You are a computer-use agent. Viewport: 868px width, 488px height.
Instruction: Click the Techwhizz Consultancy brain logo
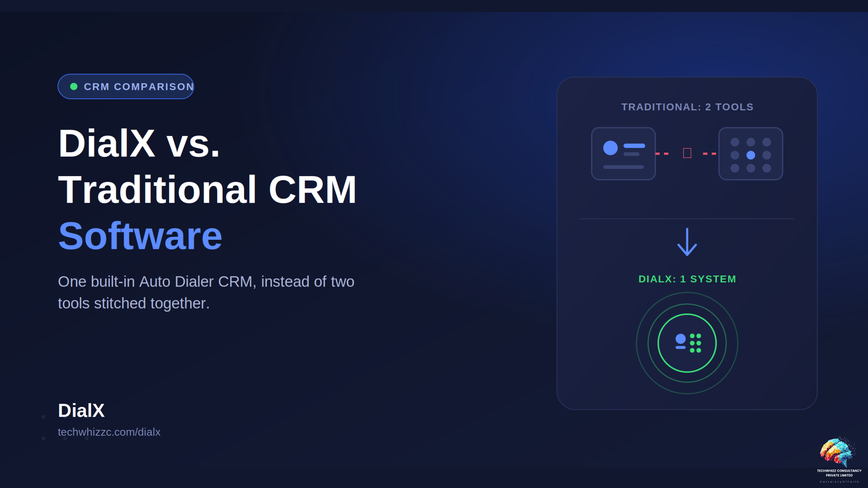(x=837, y=452)
